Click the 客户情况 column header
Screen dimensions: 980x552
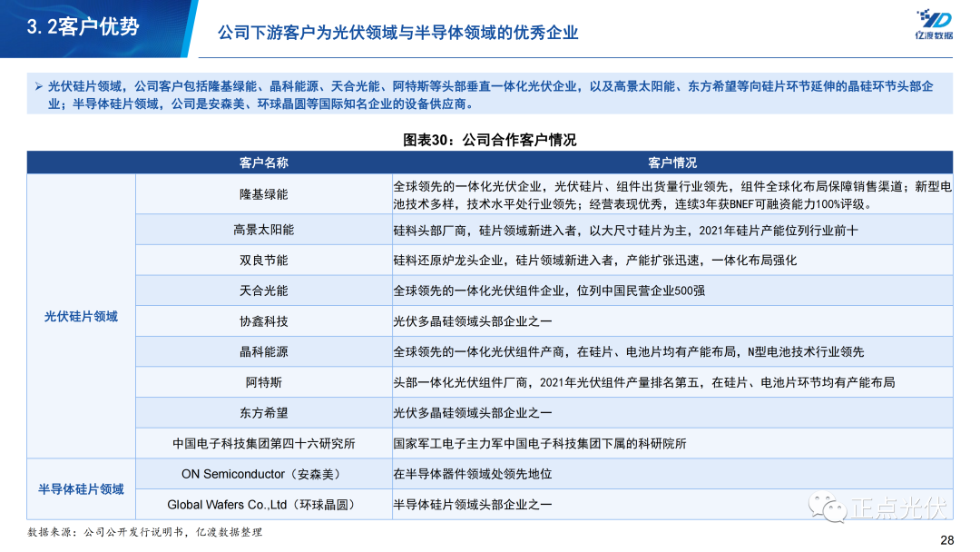click(672, 163)
